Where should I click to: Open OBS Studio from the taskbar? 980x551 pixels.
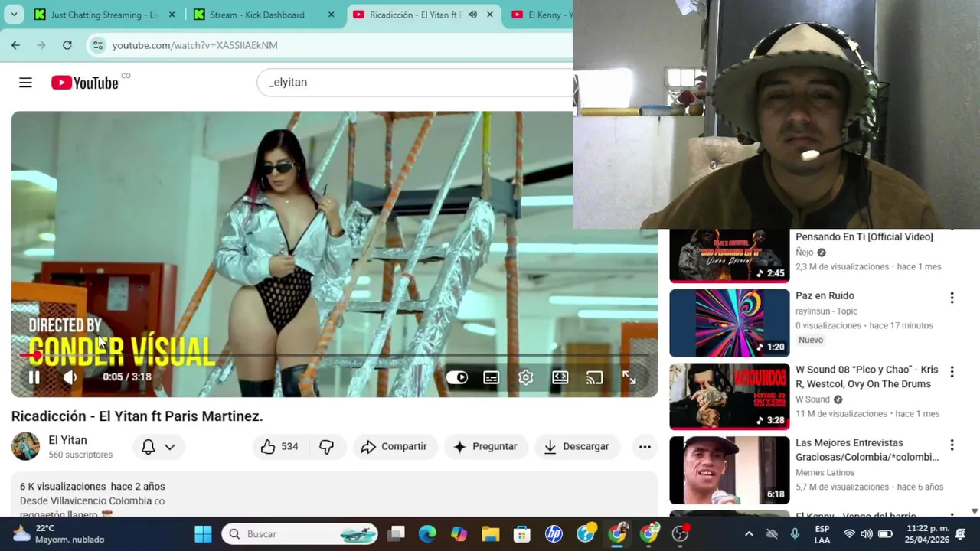(680, 534)
